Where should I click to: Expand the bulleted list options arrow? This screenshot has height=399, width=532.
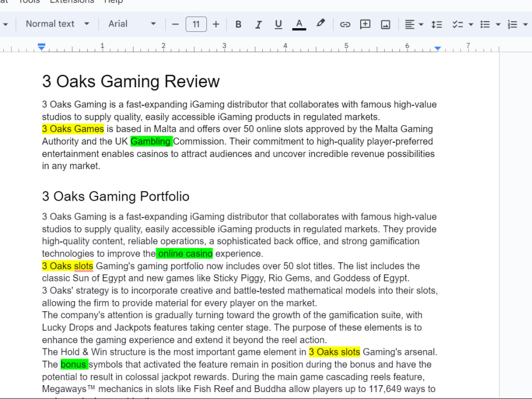pyautogui.click(x=498, y=24)
